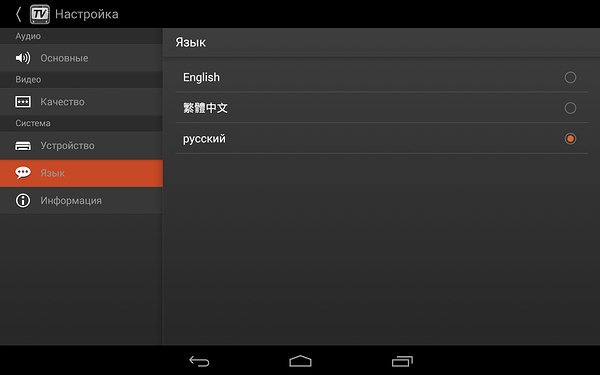
Task: Choose the English language label
Action: tap(201, 77)
